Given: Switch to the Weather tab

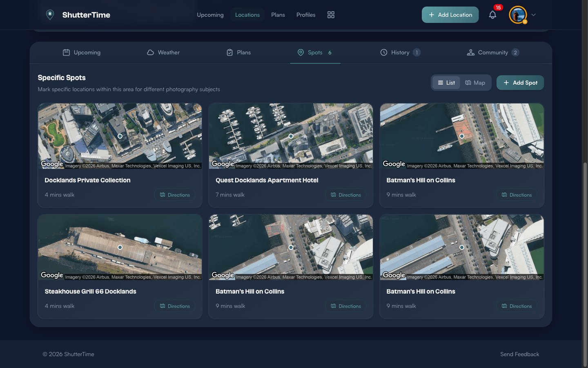Looking at the screenshot, I should point(163,52).
